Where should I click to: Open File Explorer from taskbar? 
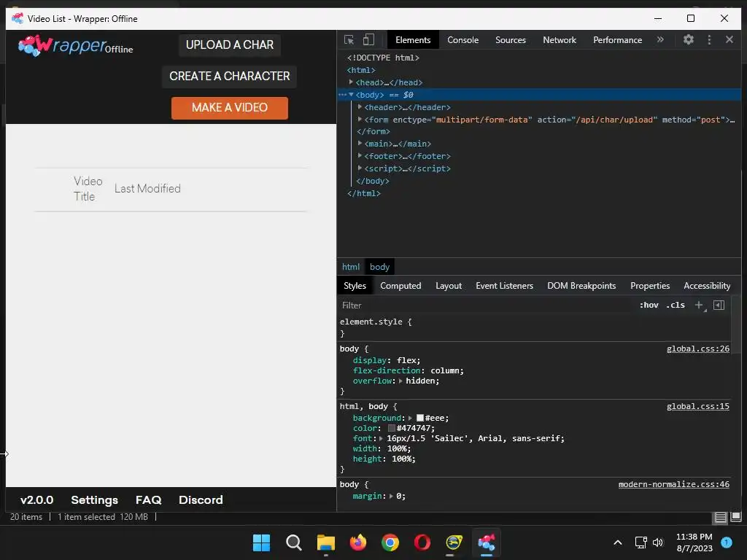click(x=326, y=542)
